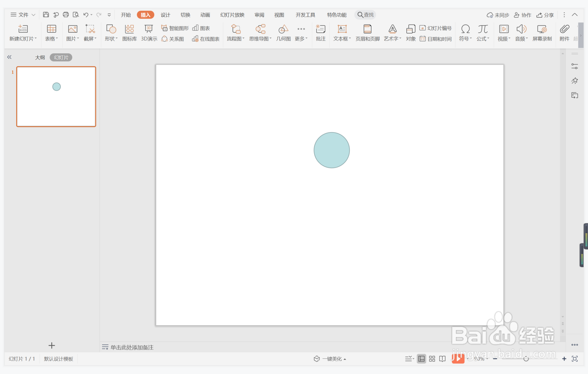This screenshot has height=374, width=588.
Task: Open the 形状 shapes tool
Action: pyautogui.click(x=111, y=33)
